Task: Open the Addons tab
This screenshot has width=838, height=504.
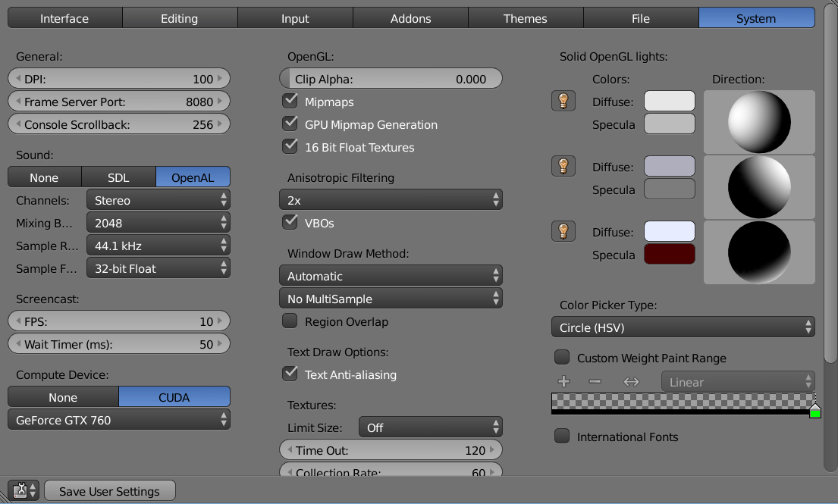Action: (x=410, y=17)
